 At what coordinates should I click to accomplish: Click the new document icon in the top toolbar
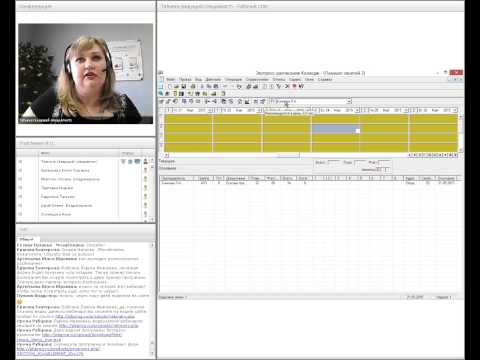170,86
